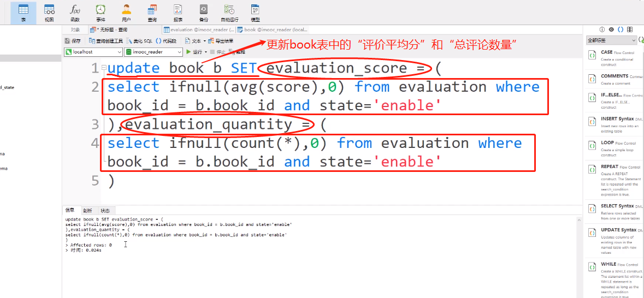
Task: Open 自动运行 (Automation) icon
Action: point(229,13)
